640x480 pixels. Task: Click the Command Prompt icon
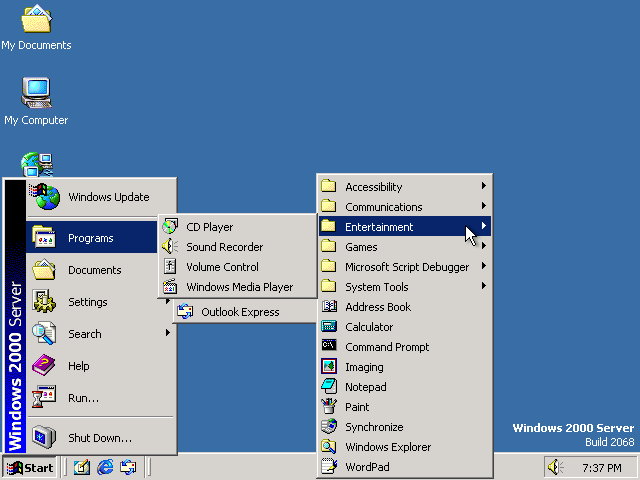(x=329, y=346)
